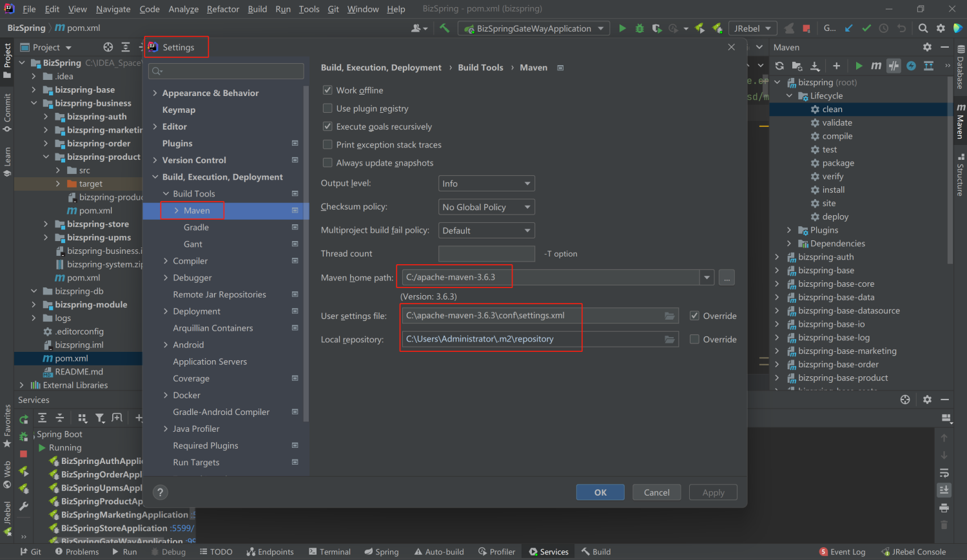Start debugging with the bug icon

click(640, 28)
